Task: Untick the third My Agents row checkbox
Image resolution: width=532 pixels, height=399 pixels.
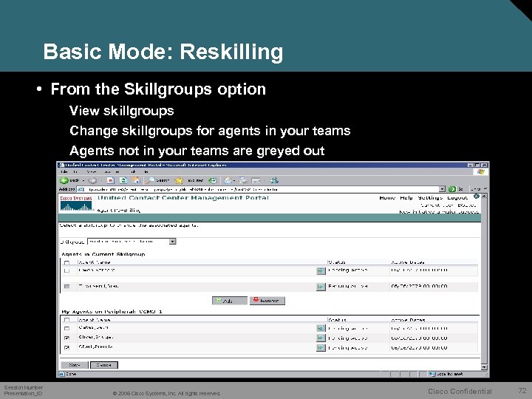Action: [x=66, y=347]
